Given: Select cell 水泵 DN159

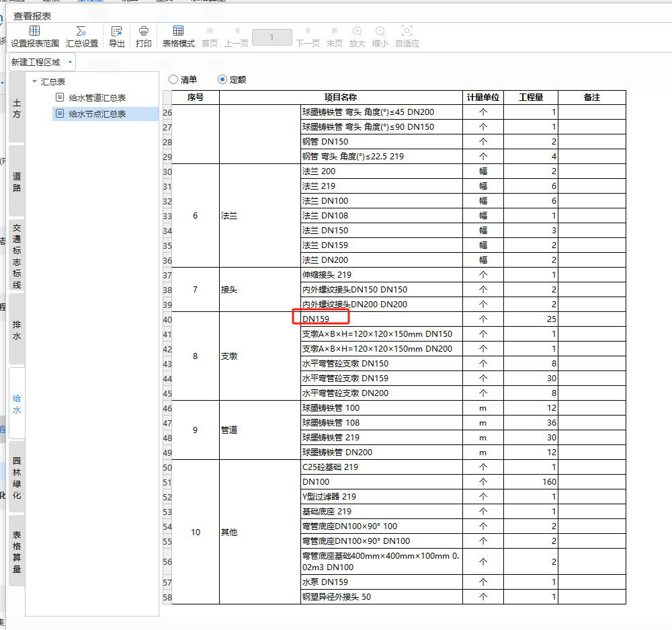Looking at the screenshot, I should tap(382, 582).
